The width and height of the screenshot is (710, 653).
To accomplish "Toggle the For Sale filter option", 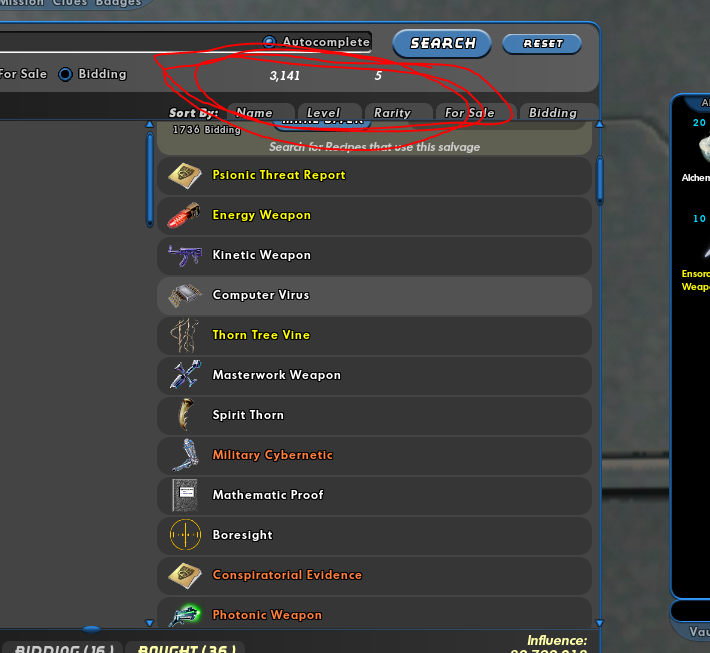I will (x=24, y=74).
